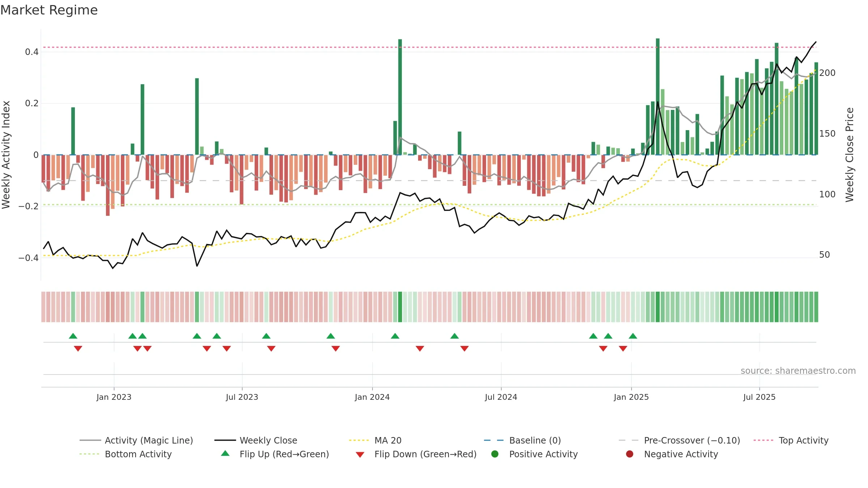Toggle the Flip Up (Red→Green) legend entry

pos(275,454)
